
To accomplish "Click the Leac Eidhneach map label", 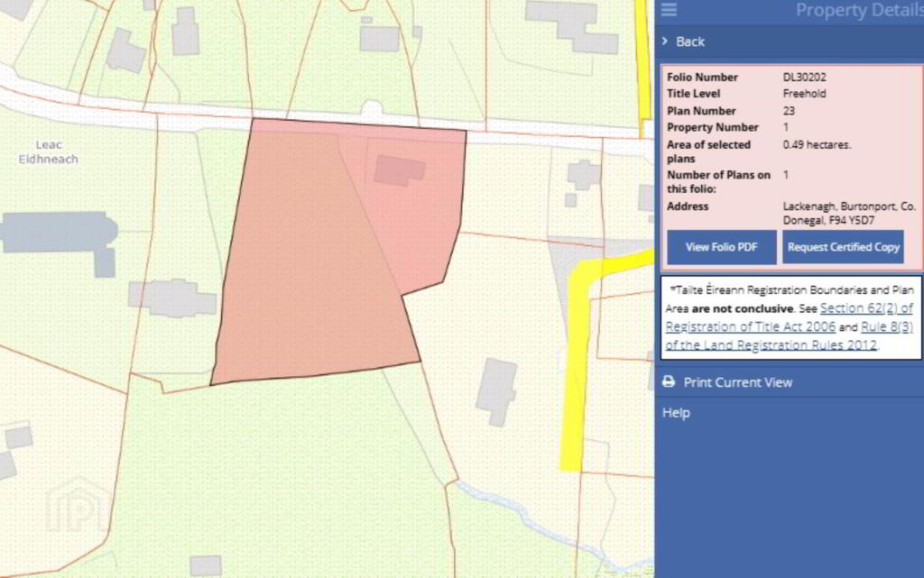I will click(x=49, y=151).
